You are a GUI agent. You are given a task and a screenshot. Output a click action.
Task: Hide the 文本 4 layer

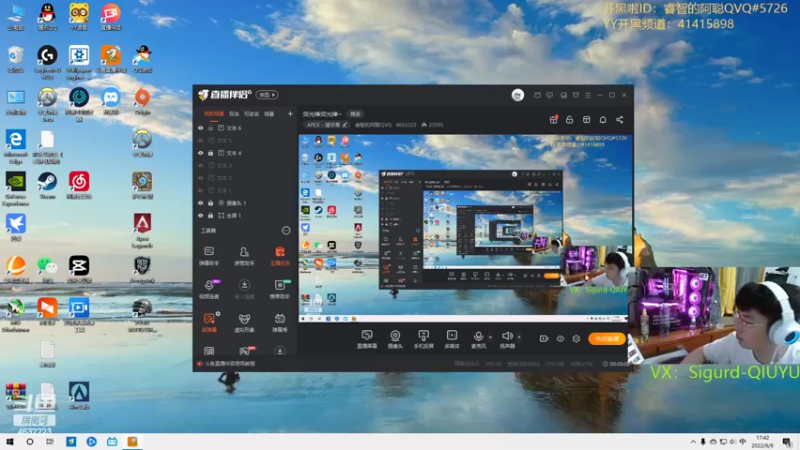coord(201,153)
